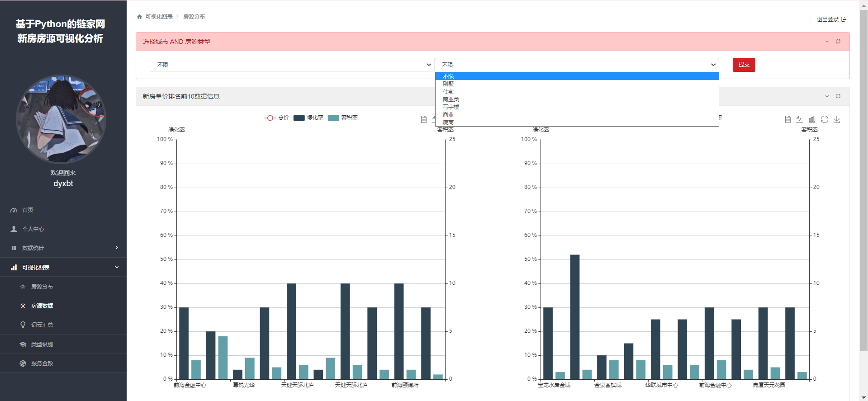The width and height of the screenshot is (868, 401).
Task: Click the home icon in the breadcrumb
Action: (139, 17)
